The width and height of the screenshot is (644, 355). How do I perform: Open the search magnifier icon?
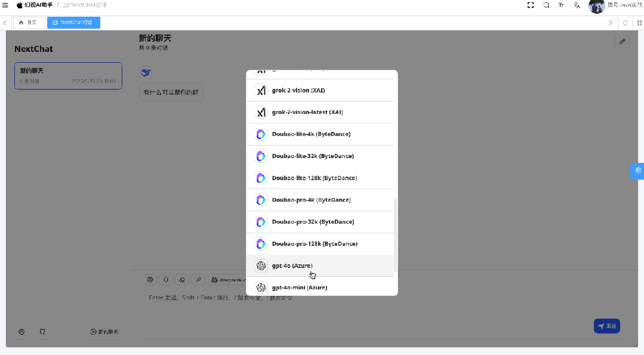click(546, 5)
